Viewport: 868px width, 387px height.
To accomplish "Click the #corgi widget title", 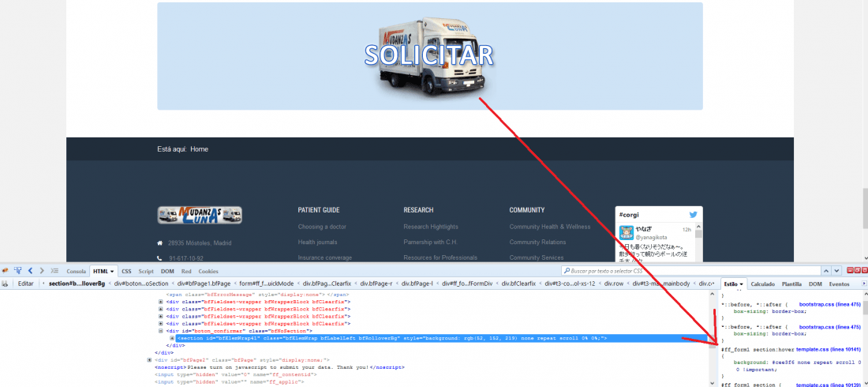I will click(x=629, y=215).
